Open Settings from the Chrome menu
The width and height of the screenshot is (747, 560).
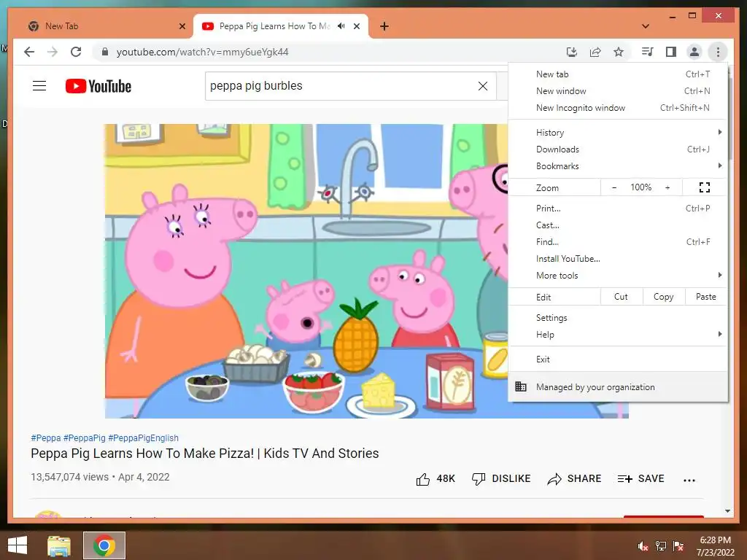(618, 318)
